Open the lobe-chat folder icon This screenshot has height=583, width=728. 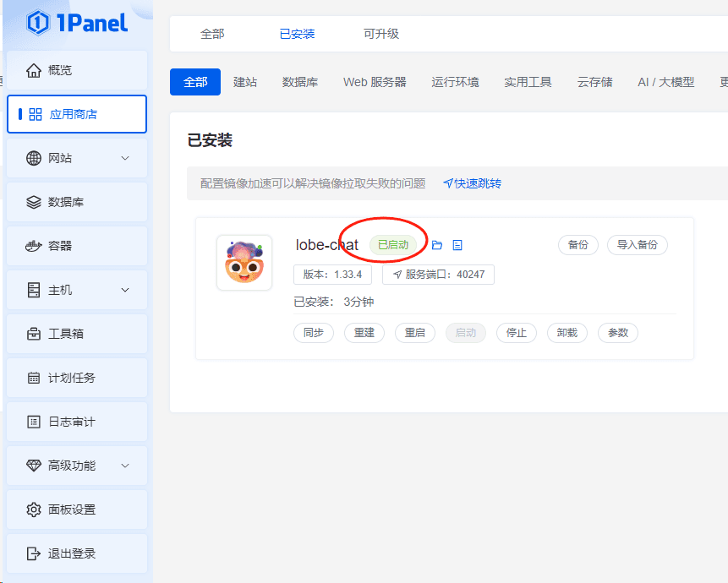(437, 245)
